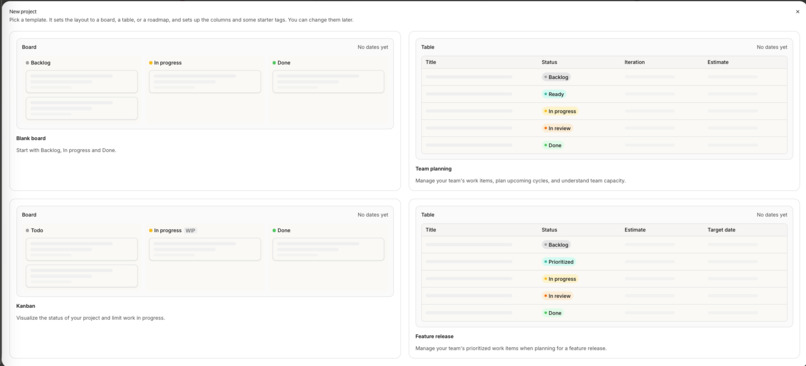
Task: Click the "Table" label in Feature release preview
Action: click(428, 215)
